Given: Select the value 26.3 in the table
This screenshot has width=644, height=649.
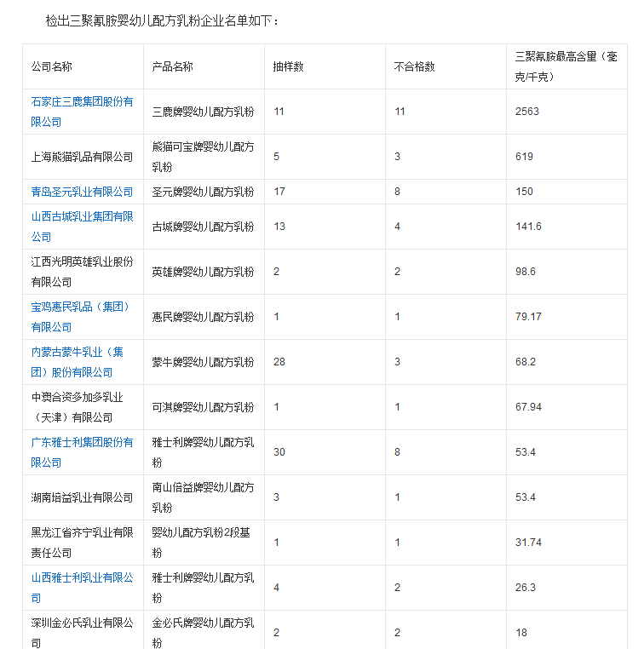Looking at the screenshot, I should (526, 587).
